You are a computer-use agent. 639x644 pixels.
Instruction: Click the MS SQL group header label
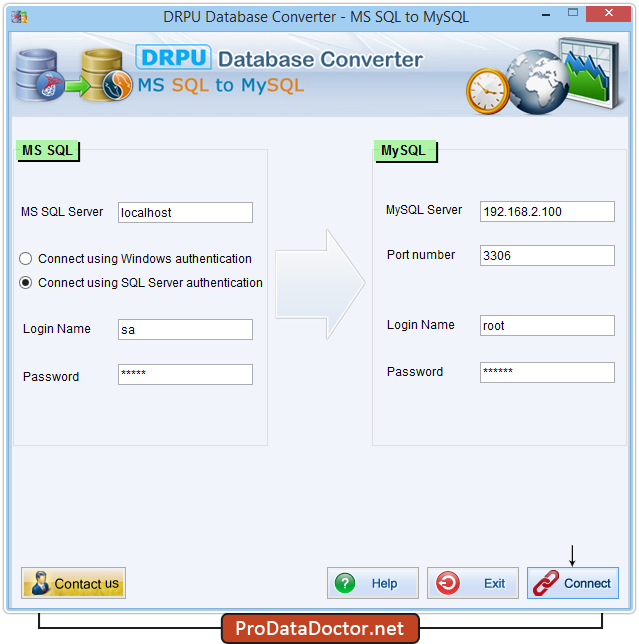(48, 150)
